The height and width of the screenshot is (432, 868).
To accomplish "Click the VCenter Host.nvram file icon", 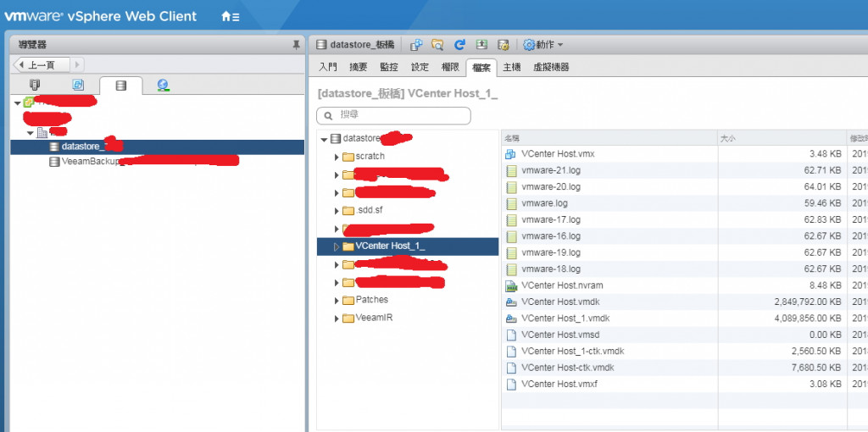I will pyautogui.click(x=511, y=285).
